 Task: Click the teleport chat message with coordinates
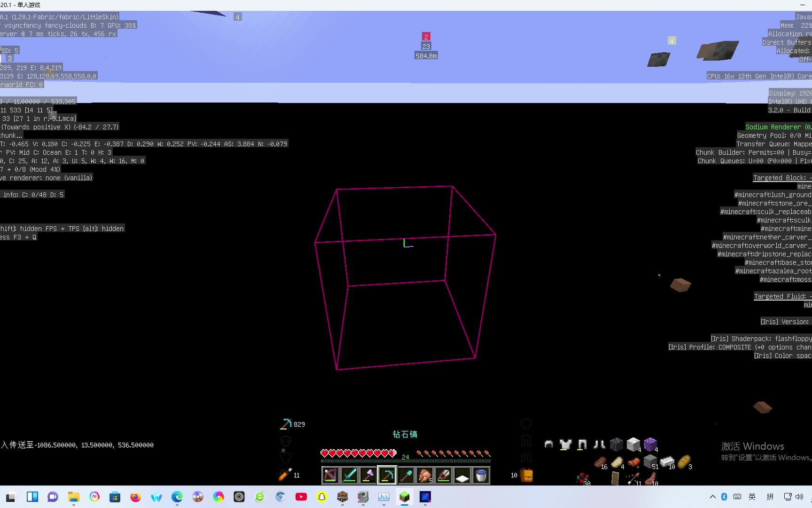click(77, 445)
